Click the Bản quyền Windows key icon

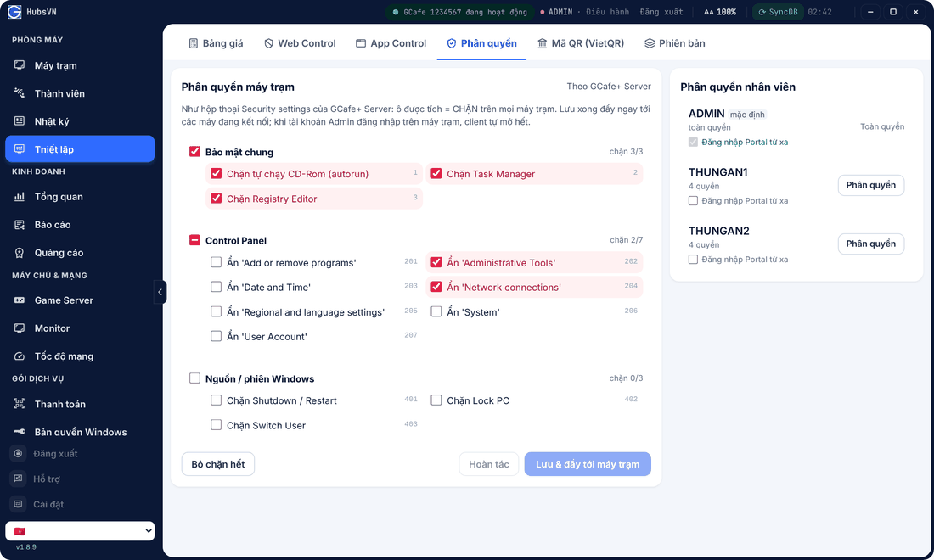click(20, 432)
